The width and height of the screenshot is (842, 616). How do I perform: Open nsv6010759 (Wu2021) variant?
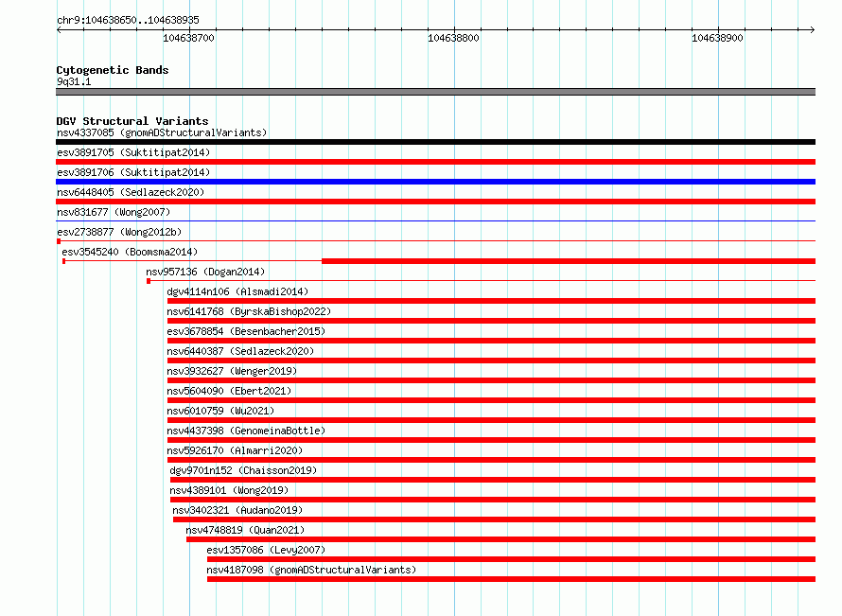click(220, 411)
